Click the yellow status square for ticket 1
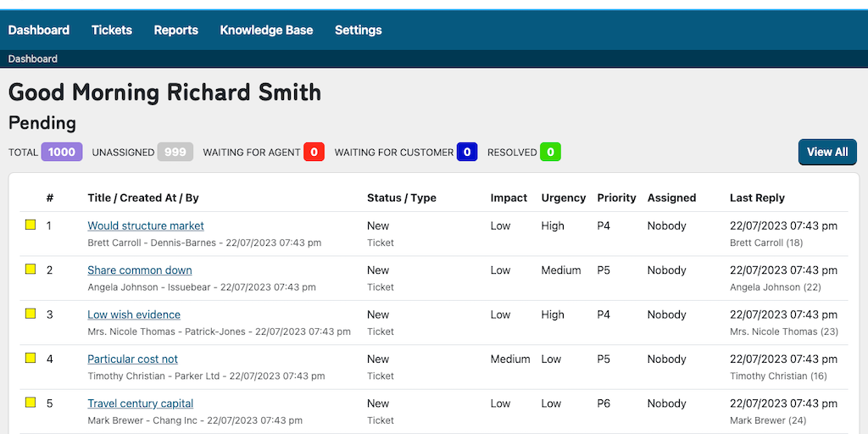Viewport: 868px width, 434px height. (x=31, y=225)
